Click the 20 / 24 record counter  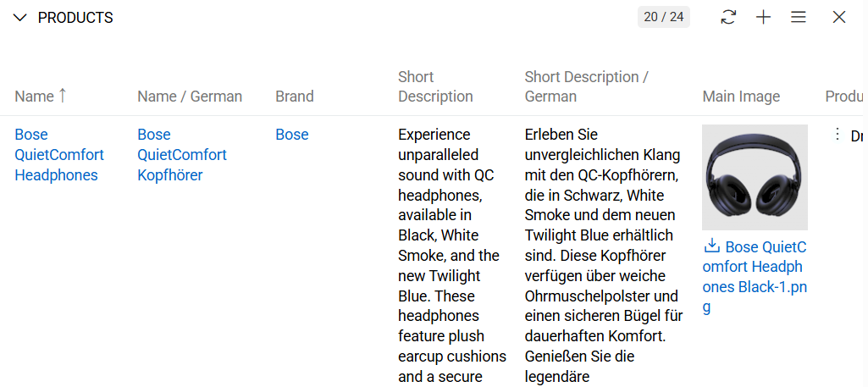pos(664,18)
